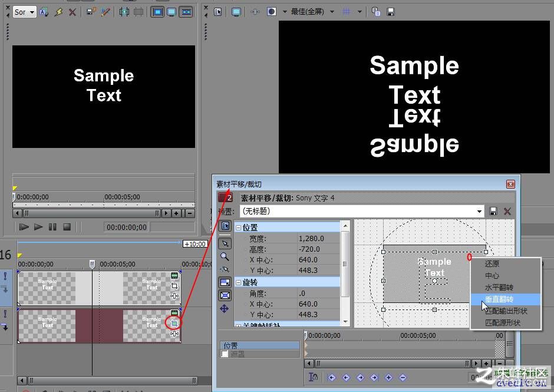This screenshot has height=392, width=554.
Task: Click event FX icon on bottom track event
Action: click(x=174, y=333)
